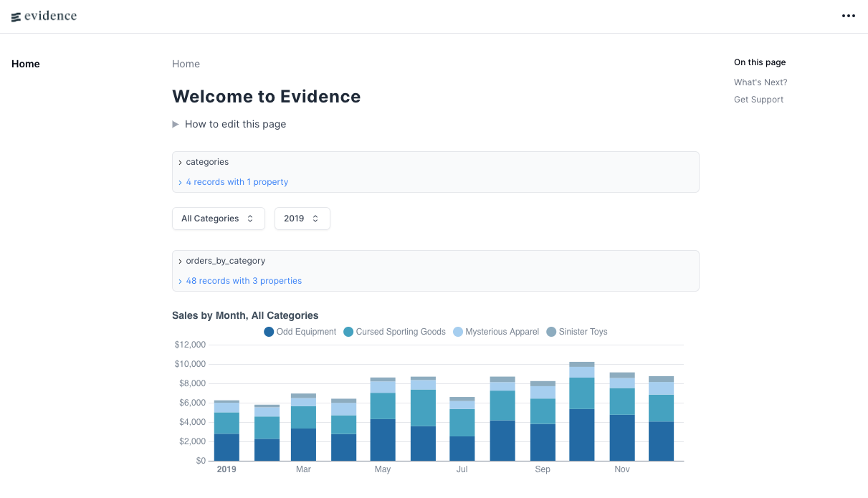Click the Evidence logo icon
Image resolution: width=868 pixels, height=498 pixels.
point(16,17)
